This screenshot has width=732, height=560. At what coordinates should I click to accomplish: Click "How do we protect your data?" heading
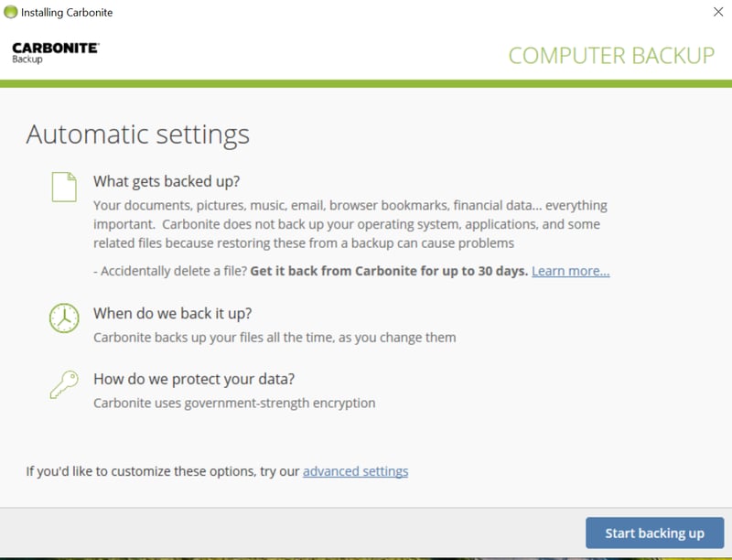(194, 379)
